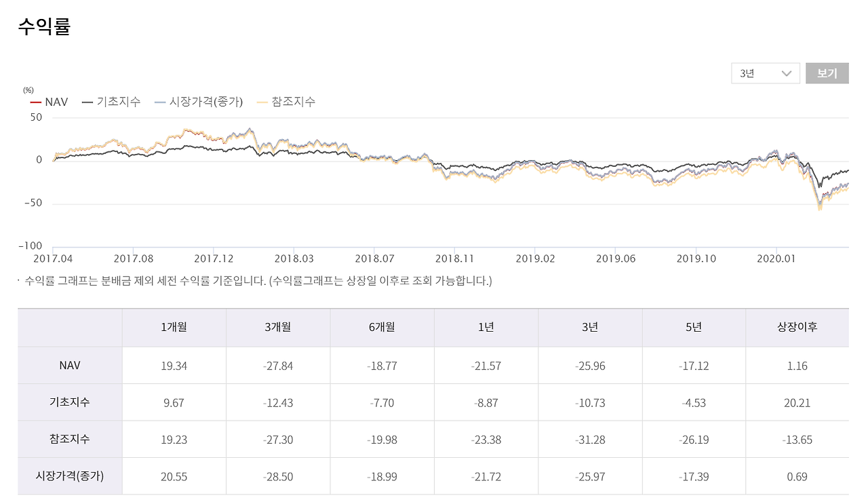Click 참조지수 value -31.28
Viewport: 868px width, 504px height.
(590, 440)
